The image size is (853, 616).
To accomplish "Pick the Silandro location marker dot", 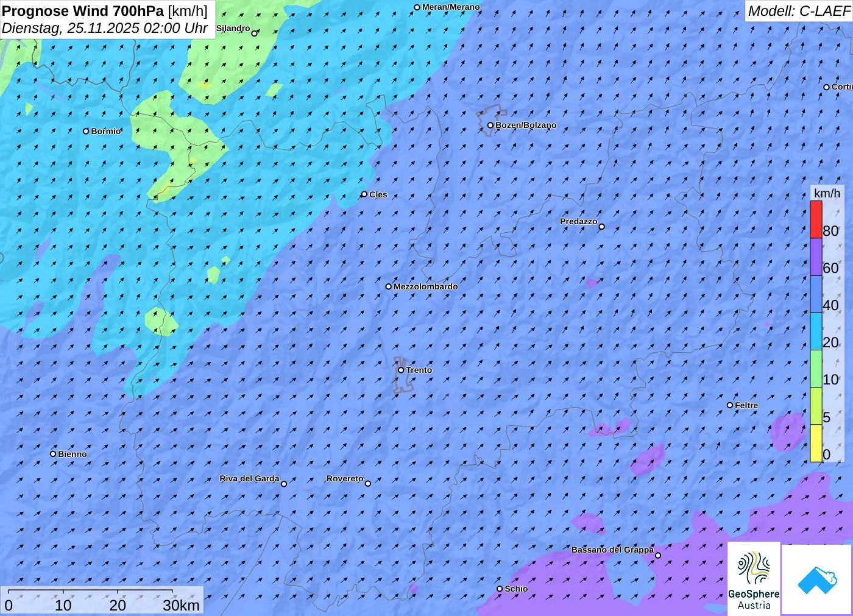I will tap(255, 34).
